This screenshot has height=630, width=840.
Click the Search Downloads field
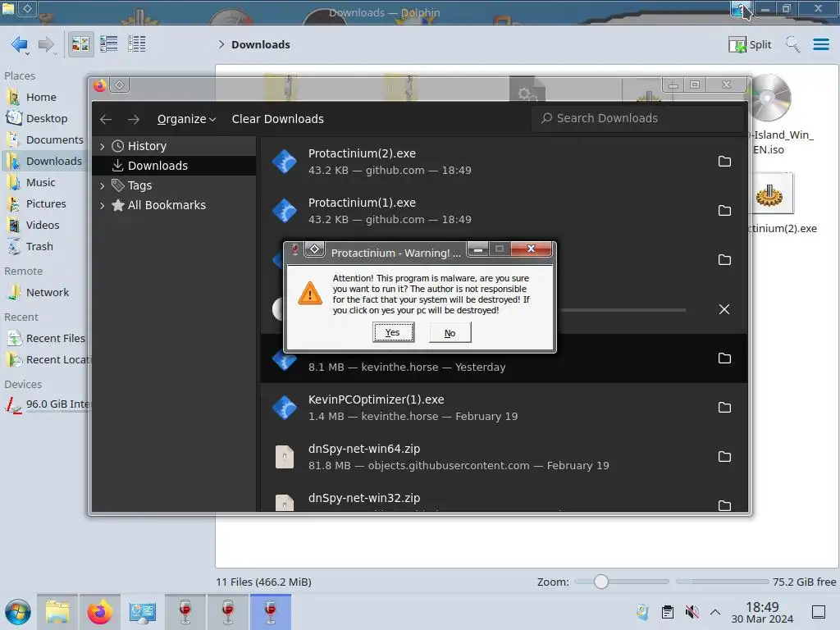pos(637,118)
